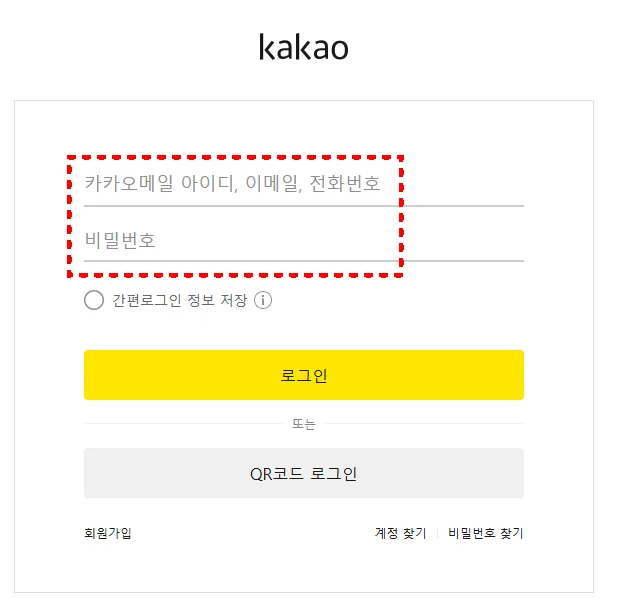Place cursor in the password box

pos(303,241)
